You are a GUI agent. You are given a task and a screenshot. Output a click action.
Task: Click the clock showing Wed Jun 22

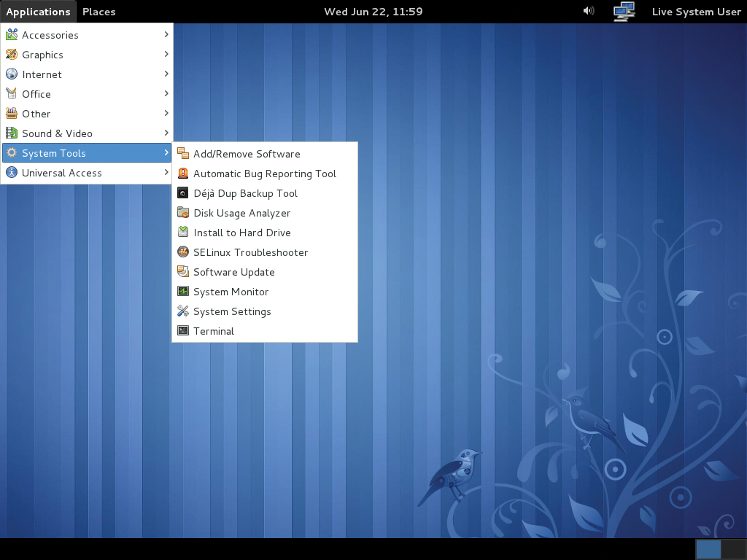pos(373,12)
